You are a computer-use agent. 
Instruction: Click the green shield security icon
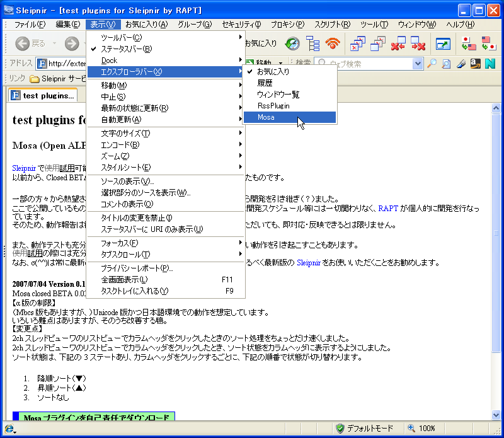340,429
